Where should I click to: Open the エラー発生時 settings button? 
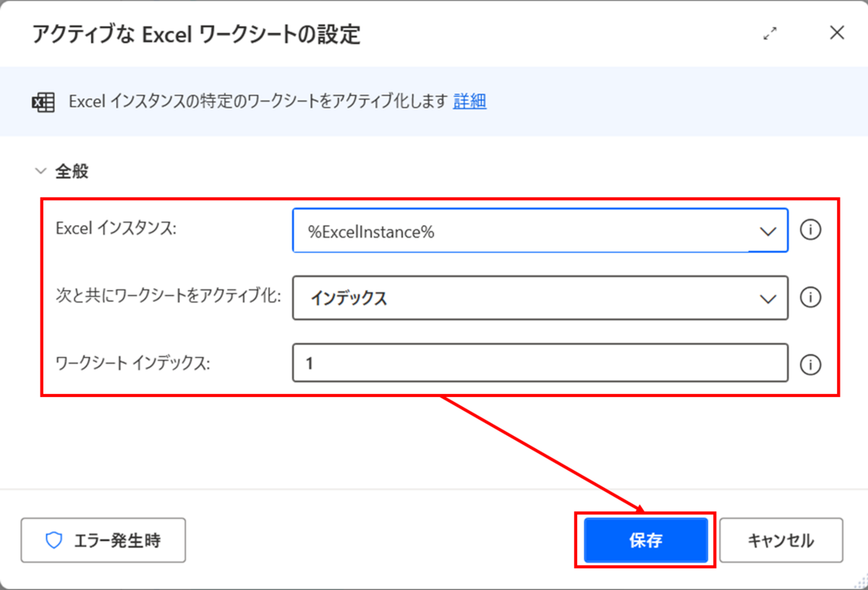[x=103, y=540]
